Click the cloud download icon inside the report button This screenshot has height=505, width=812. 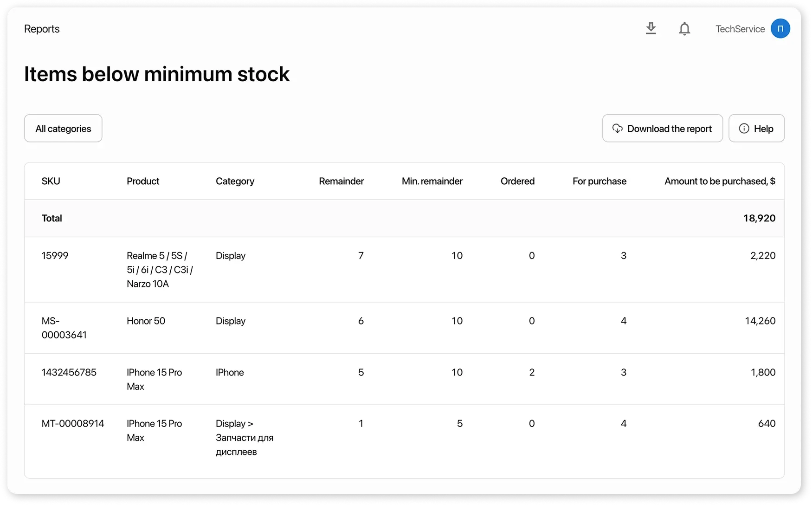pyautogui.click(x=617, y=129)
